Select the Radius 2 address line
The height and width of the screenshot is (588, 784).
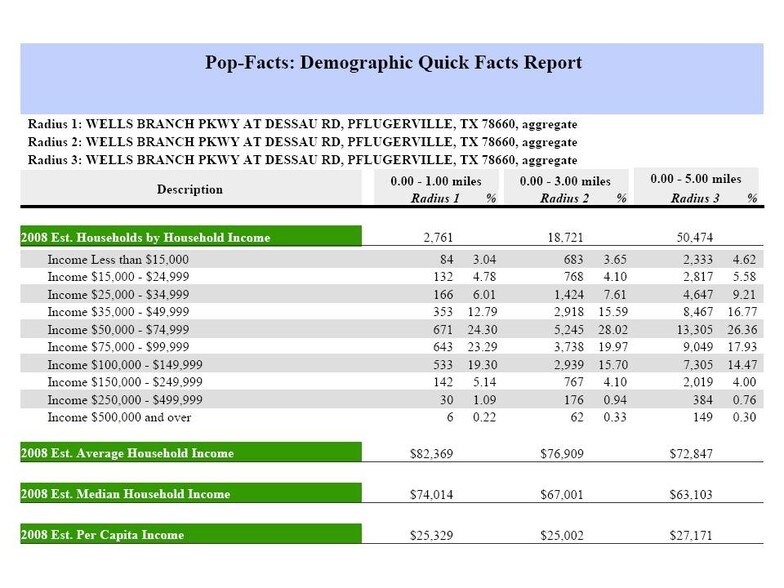coord(302,142)
